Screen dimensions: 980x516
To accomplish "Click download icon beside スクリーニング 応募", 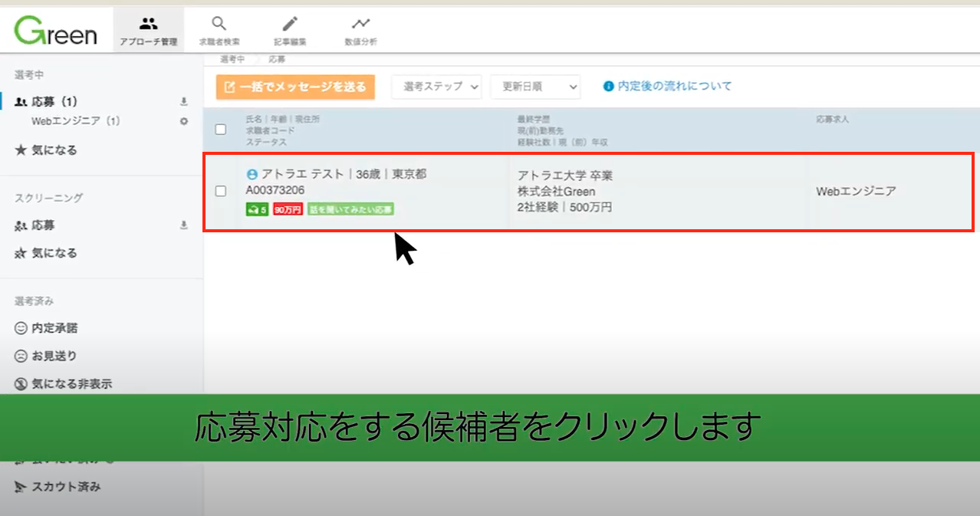I will tap(183, 225).
